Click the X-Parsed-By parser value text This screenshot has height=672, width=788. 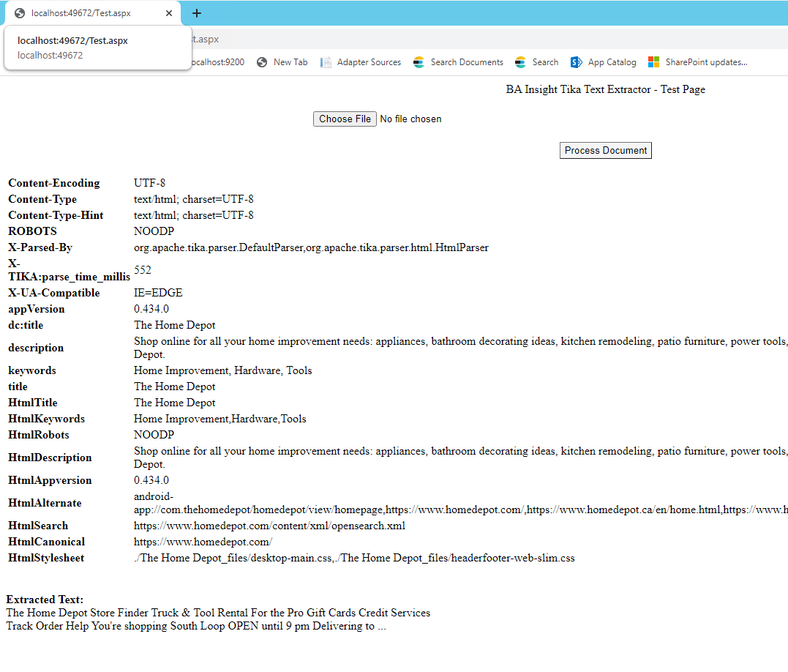311,247
